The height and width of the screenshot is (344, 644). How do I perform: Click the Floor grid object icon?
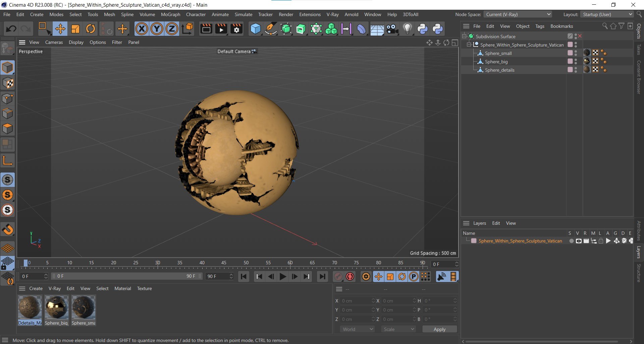[377, 29]
